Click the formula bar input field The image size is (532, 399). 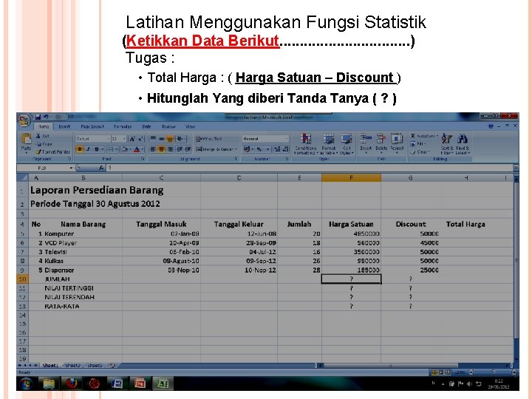pos(310,168)
